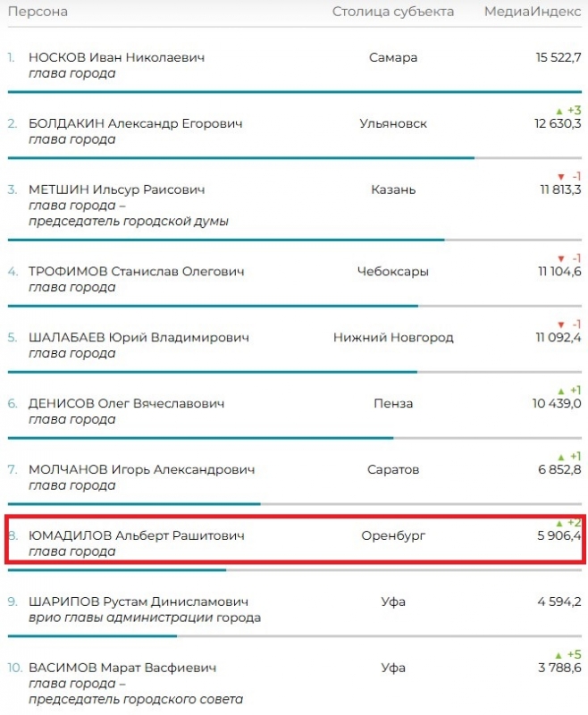Image resolution: width=588 pixels, height=715 pixels.
Task: Click the progress bar under МОЛЧАНОВ row
Action: [295, 504]
